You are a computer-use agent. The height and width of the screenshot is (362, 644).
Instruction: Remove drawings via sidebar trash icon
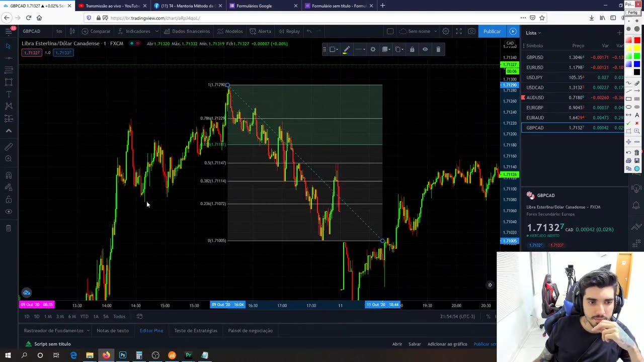(9, 228)
